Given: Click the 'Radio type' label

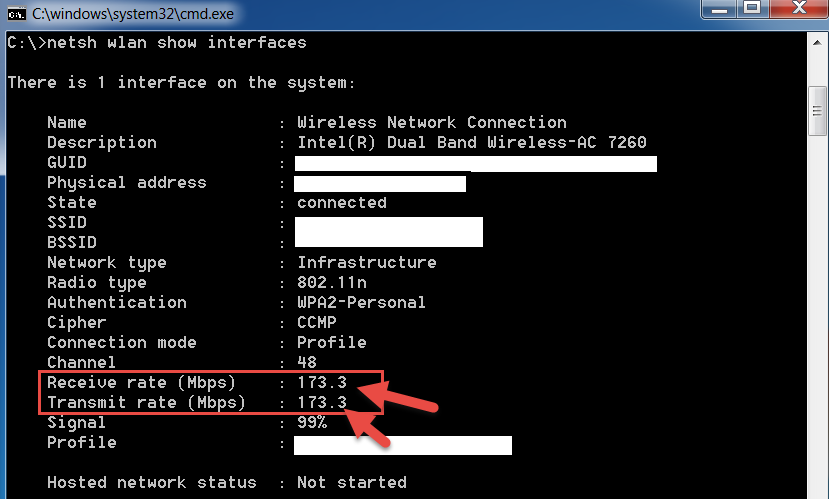Looking at the screenshot, I should pyautogui.click(x=97, y=283).
